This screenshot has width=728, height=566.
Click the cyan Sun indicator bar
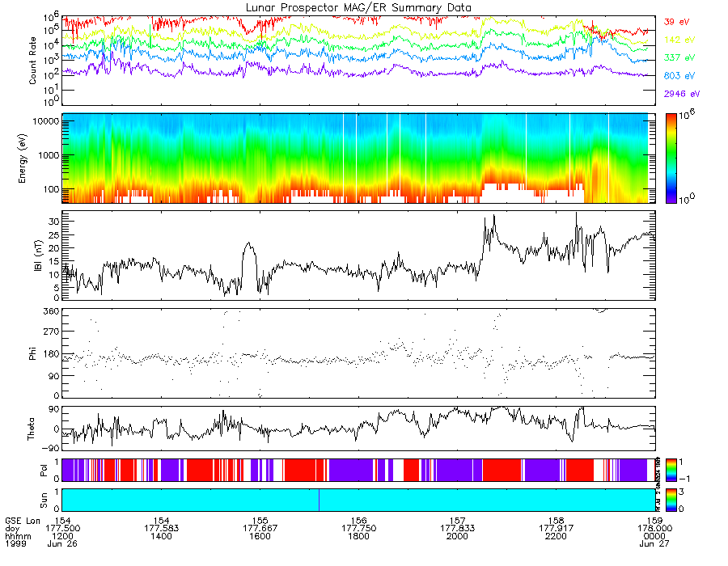coord(358,501)
